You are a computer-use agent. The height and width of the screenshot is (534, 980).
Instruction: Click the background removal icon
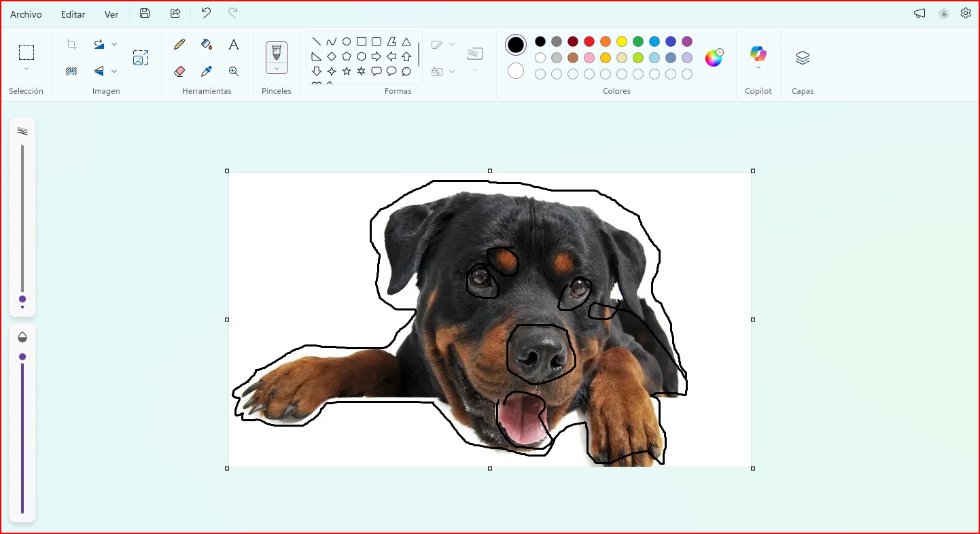[71, 71]
